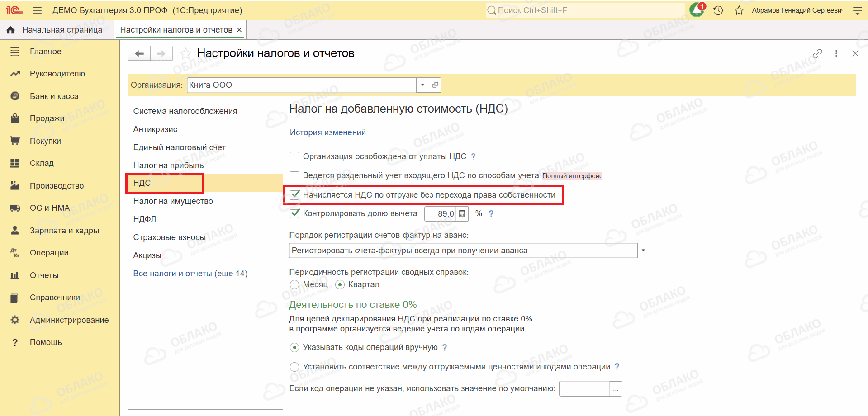The height and width of the screenshot is (416, 868).
Task: Copy link to this form
Action: pyautogui.click(x=817, y=53)
